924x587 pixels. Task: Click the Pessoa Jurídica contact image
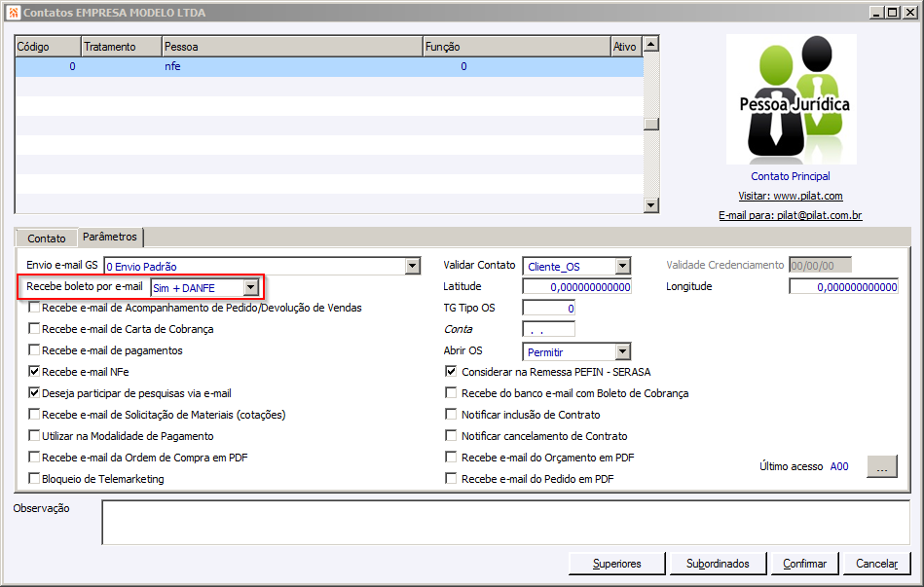(x=791, y=99)
